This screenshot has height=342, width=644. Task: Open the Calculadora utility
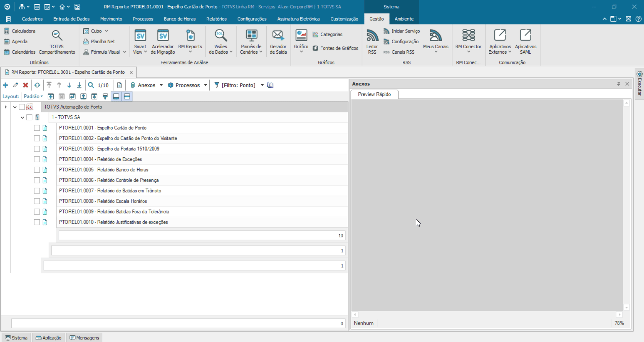click(x=20, y=31)
